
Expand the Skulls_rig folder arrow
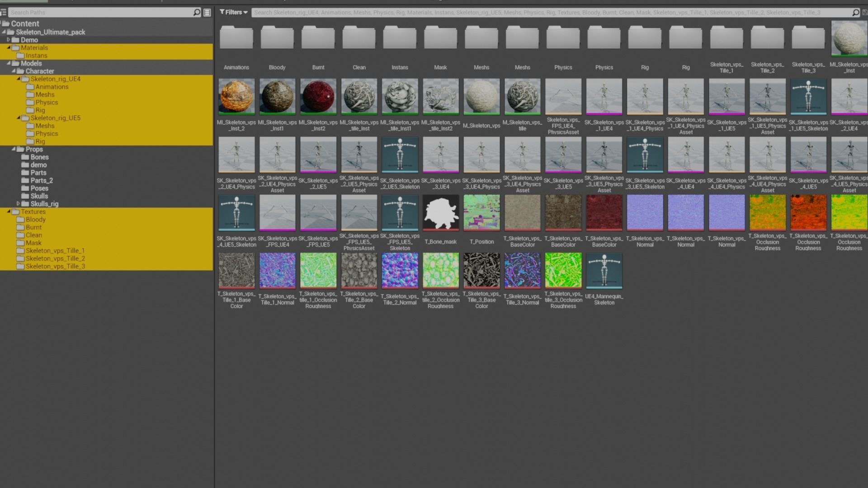click(x=19, y=204)
